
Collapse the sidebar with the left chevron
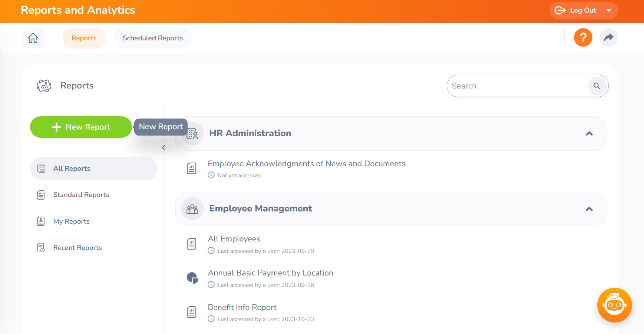pos(163,148)
